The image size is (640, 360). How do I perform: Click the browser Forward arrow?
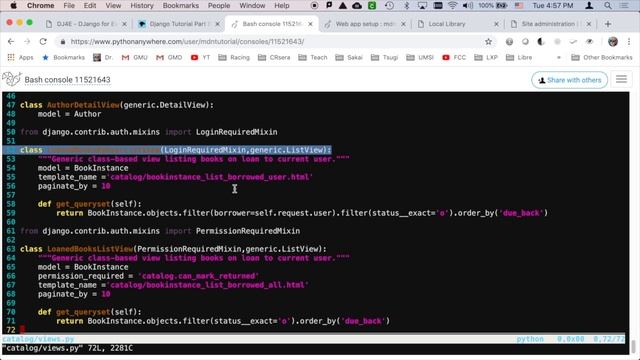pyautogui.click(x=27, y=42)
